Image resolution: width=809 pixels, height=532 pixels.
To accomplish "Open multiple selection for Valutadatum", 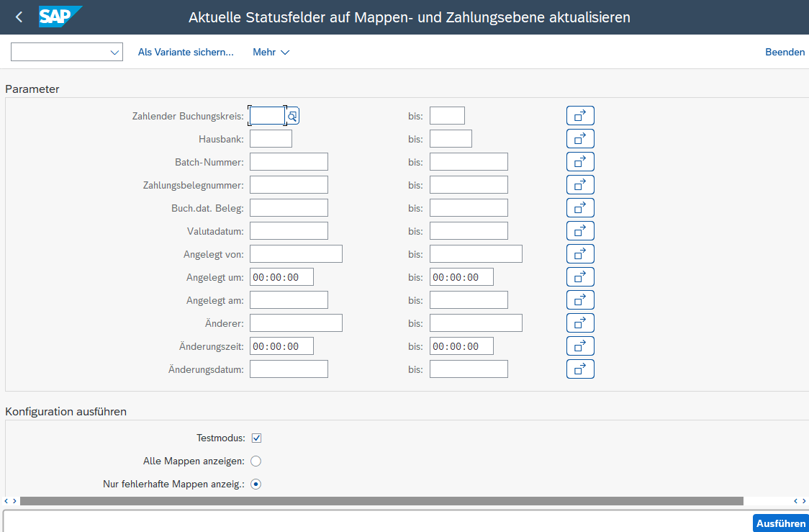I will [x=580, y=231].
